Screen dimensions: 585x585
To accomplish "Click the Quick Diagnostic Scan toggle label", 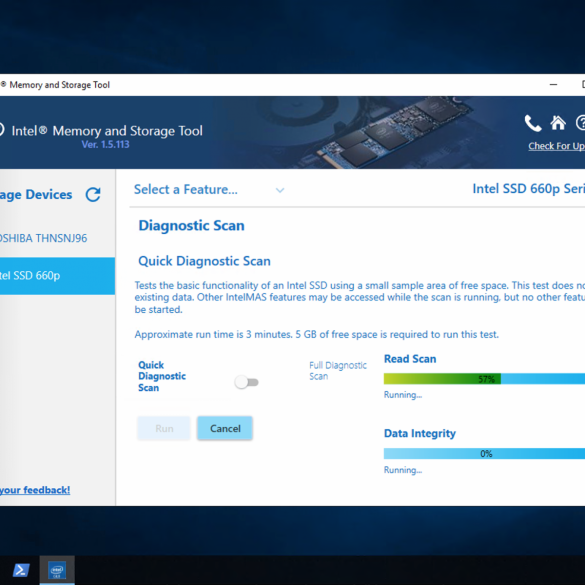I will coord(162,376).
